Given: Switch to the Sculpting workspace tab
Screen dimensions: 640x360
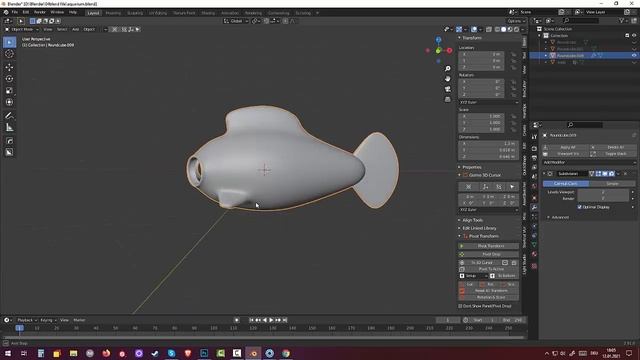Looking at the screenshot, I should (x=135, y=13).
